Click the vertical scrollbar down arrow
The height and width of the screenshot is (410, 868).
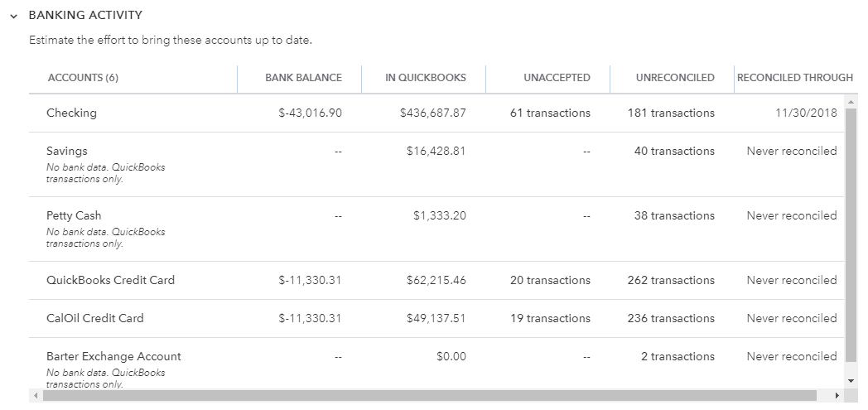pyautogui.click(x=851, y=381)
